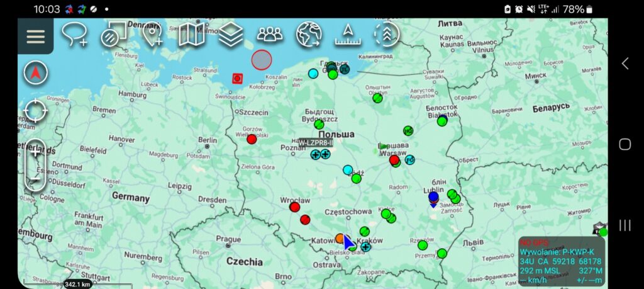644x289 pixels.
Task: Zoom out with the minus button
Action: point(35,179)
